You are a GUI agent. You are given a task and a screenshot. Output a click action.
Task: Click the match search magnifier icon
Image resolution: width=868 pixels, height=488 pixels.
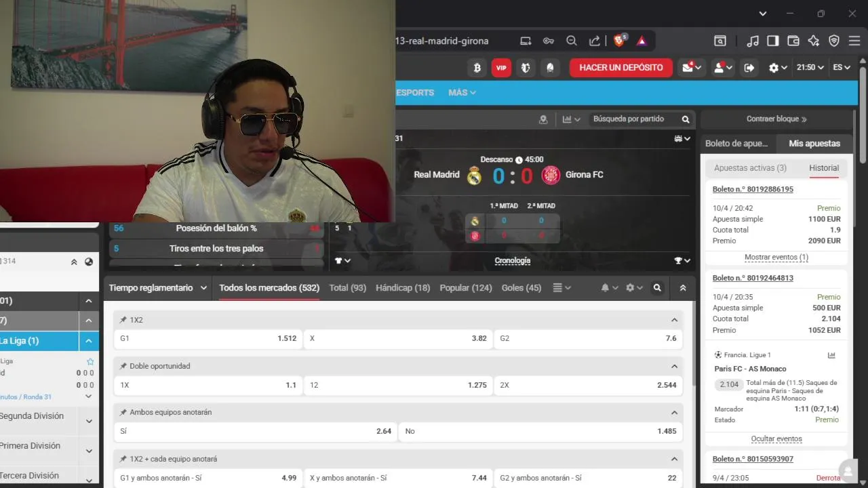tap(686, 119)
